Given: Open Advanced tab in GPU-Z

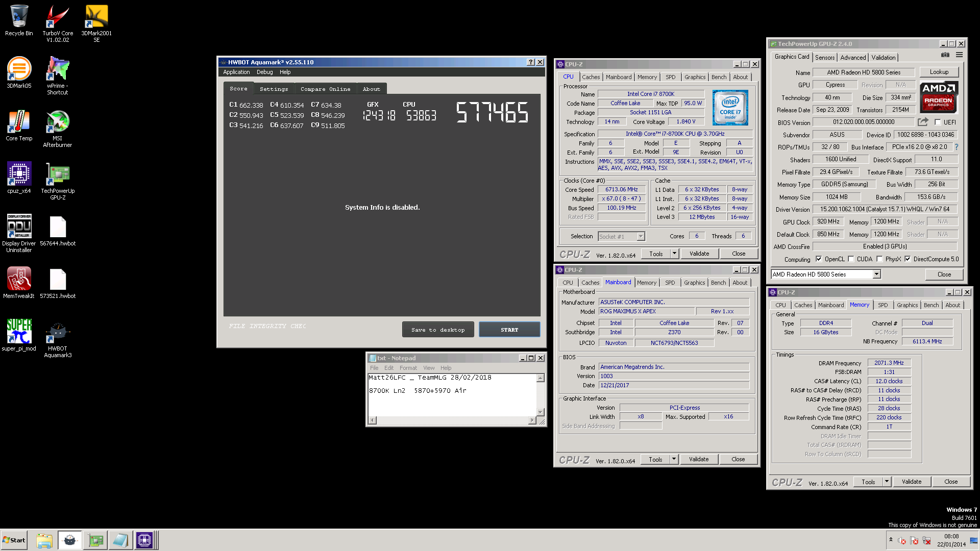Looking at the screenshot, I should tap(853, 58).
